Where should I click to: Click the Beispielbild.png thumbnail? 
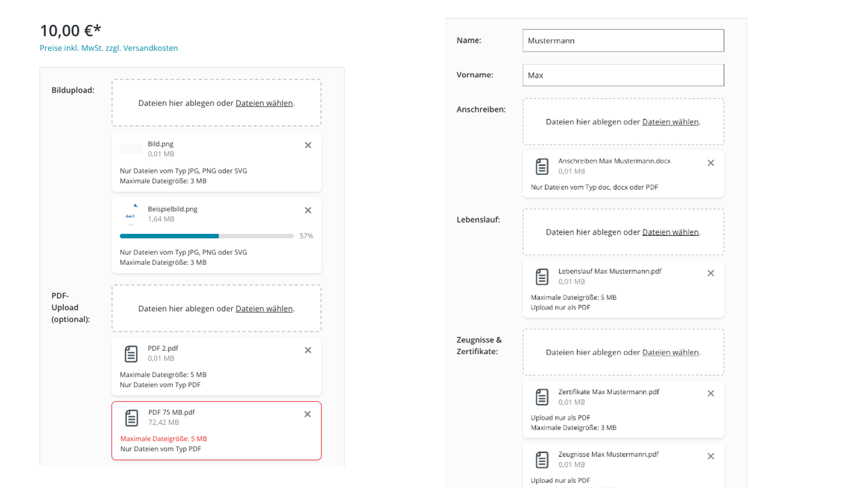[131, 214]
